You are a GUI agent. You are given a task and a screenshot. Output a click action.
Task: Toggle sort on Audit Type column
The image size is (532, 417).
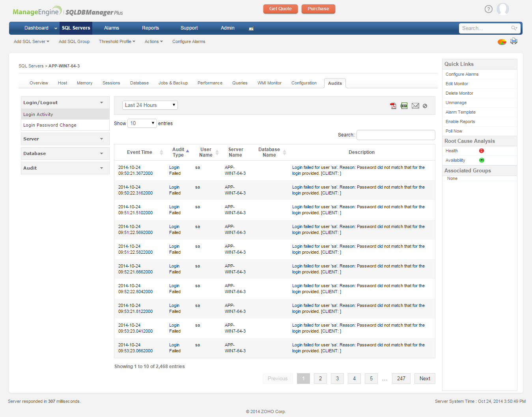point(179,152)
